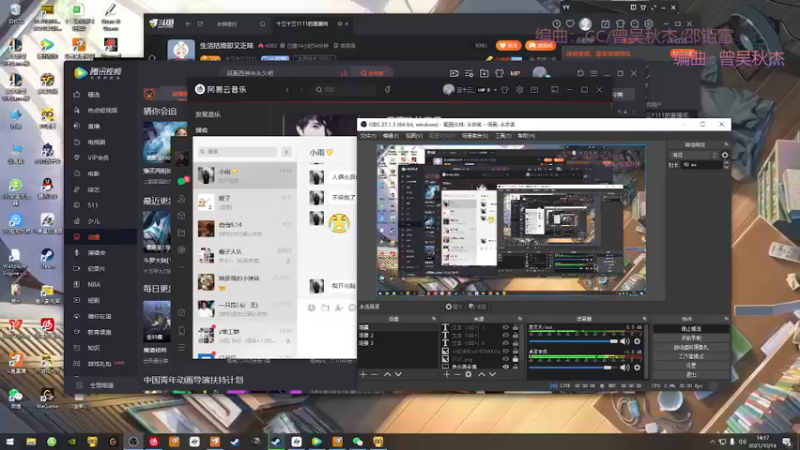Click 开始录制 in OBS controls
This screenshot has height=450, width=800.
(691, 338)
